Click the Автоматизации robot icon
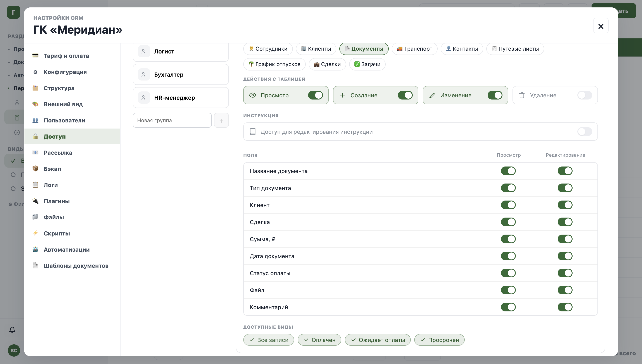This screenshot has height=364, width=642. pyautogui.click(x=35, y=249)
